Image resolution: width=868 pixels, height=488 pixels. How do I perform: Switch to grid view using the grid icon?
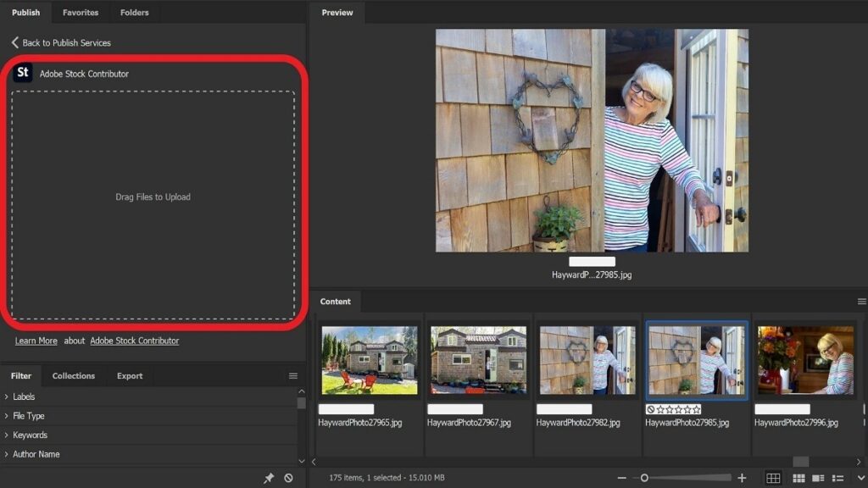click(x=774, y=477)
